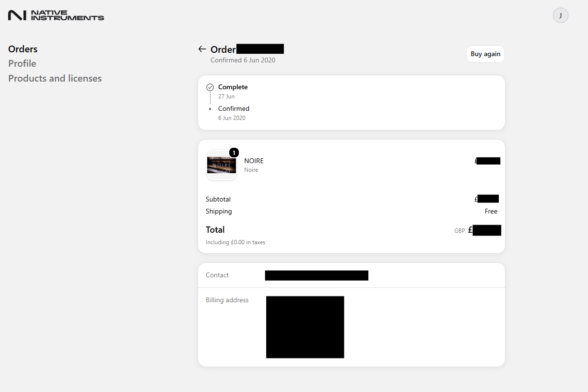
Task: Click the Shipping label
Action: (219, 211)
